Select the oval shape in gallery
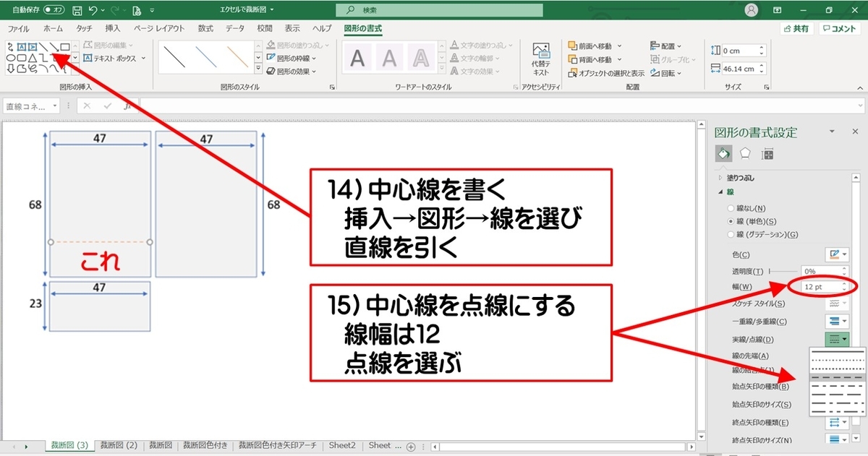 coord(11,58)
